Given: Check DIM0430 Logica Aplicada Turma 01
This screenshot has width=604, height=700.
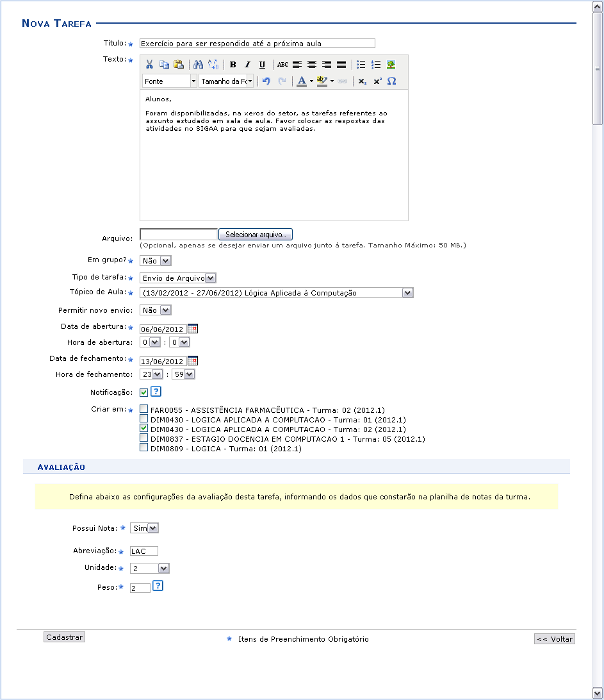Looking at the screenshot, I should point(143,419).
